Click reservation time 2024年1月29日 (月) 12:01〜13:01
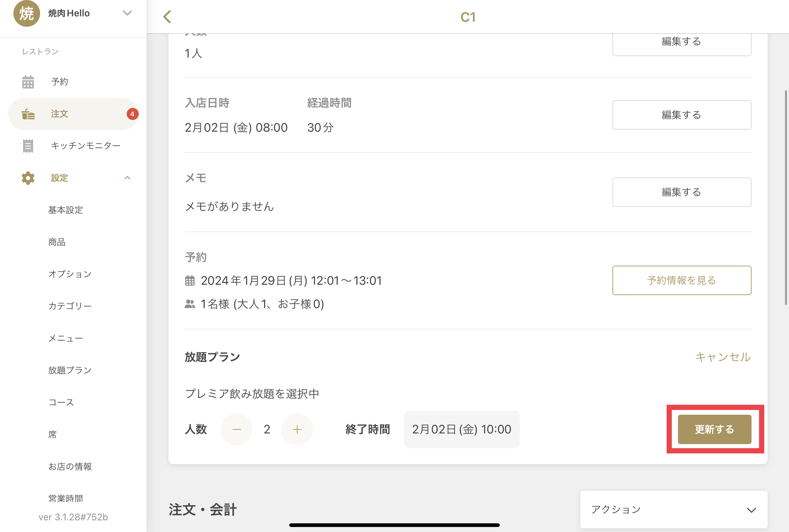 (291, 281)
